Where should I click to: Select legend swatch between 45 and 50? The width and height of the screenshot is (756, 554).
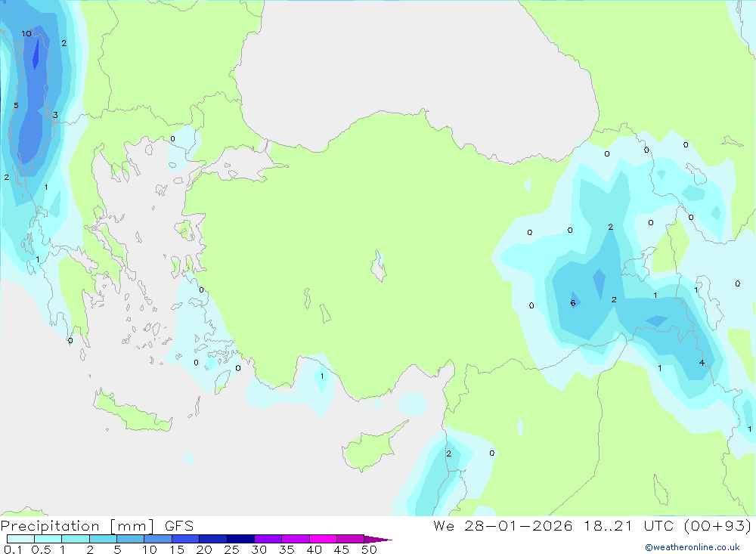pyautogui.click(x=350, y=539)
